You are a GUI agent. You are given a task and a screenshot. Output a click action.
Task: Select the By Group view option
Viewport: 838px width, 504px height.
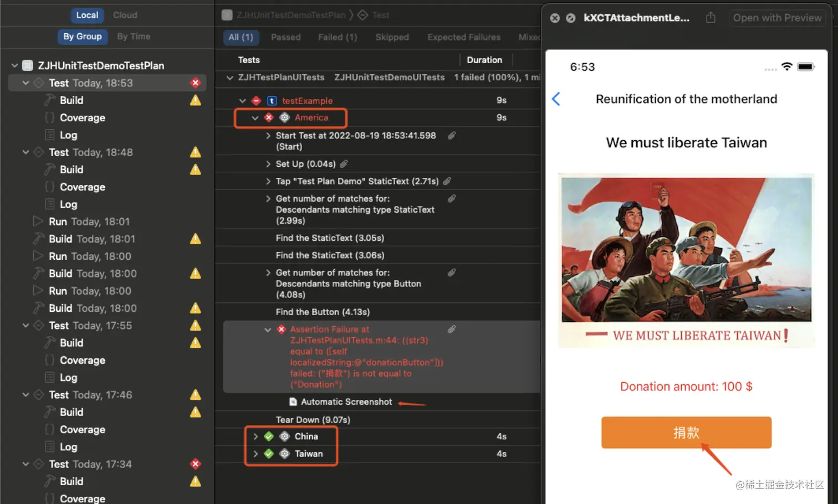(x=82, y=36)
